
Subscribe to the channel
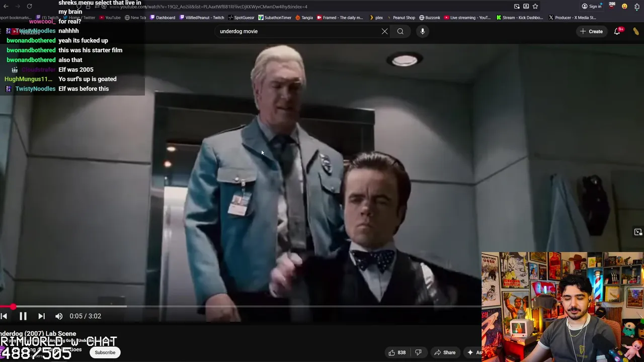click(x=105, y=352)
